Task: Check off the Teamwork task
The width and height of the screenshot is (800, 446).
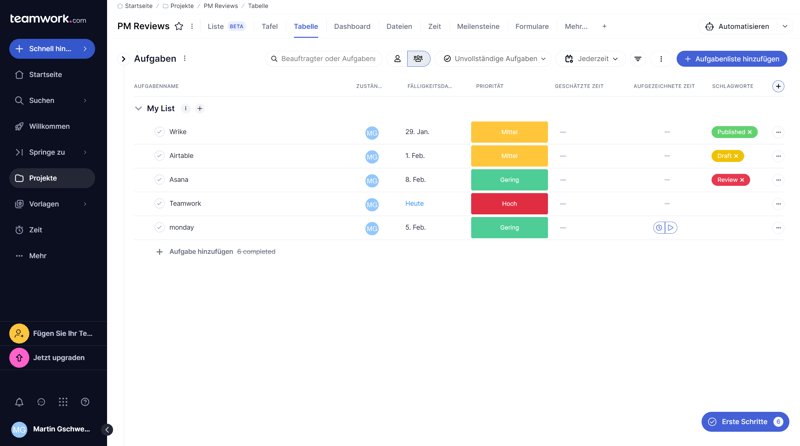Action: (x=159, y=204)
